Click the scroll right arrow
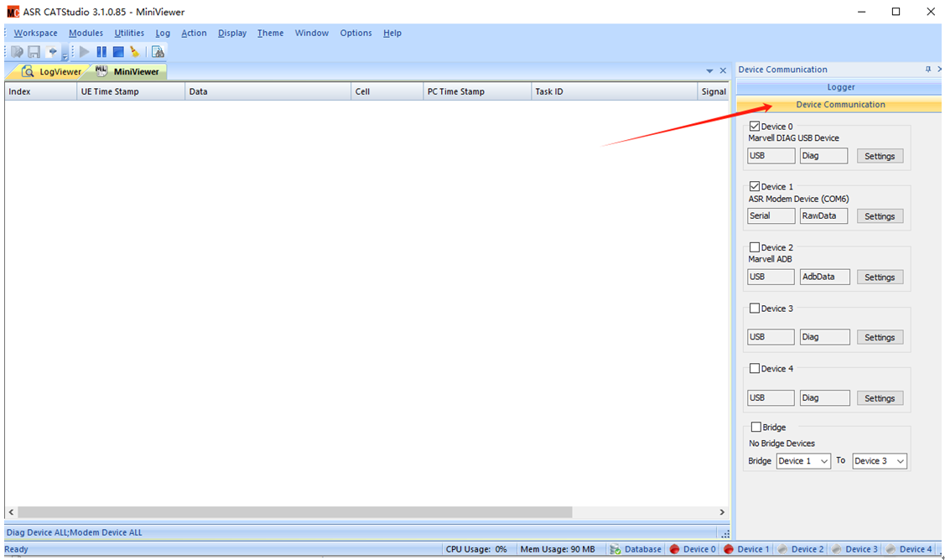This screenshot has height=560, width=945. pyautogui.click(x=722, y=512)
